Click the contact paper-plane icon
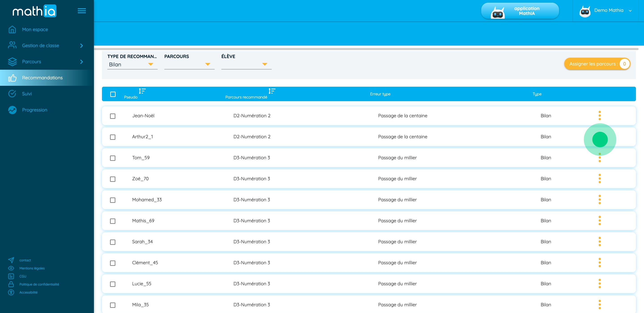Viewport: 644px width, 313px height. [x=11, y=260]
